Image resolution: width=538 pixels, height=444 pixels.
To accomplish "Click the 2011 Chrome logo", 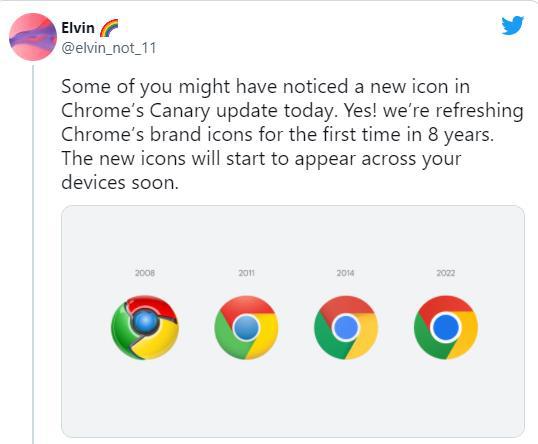I will click(246, 327).
